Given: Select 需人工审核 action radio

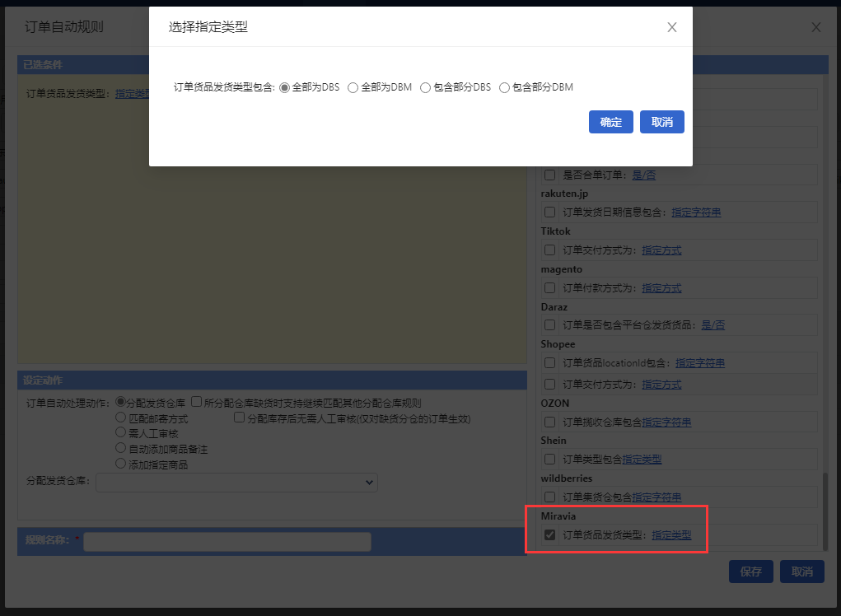Looking at the screenshot, I should tap(121, 432).
